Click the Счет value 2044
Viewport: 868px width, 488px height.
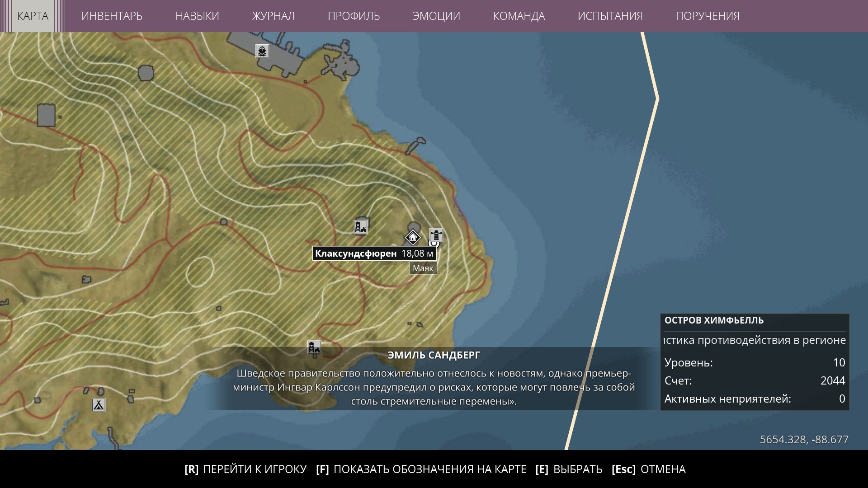(833, 380)
